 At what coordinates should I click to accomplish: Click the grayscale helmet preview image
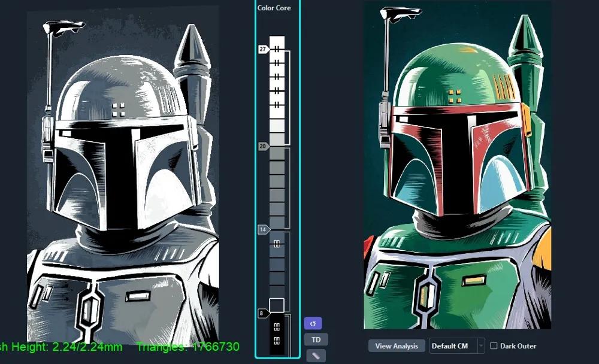click(x=123, y=176)
